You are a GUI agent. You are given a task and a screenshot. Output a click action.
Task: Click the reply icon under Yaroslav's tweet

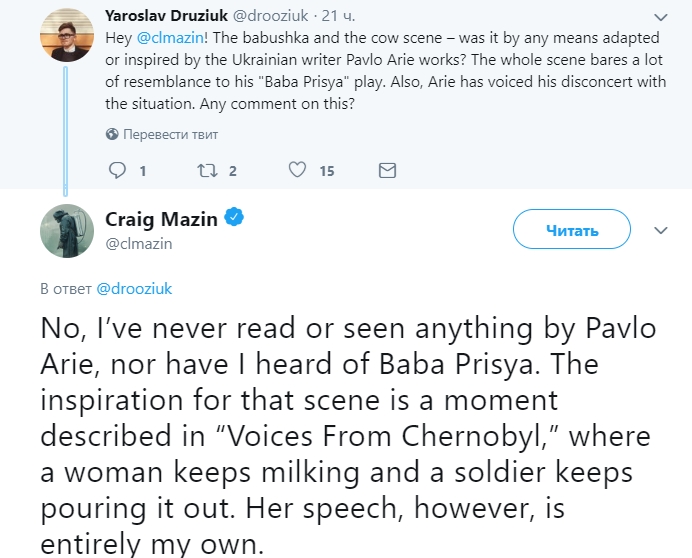116,171
